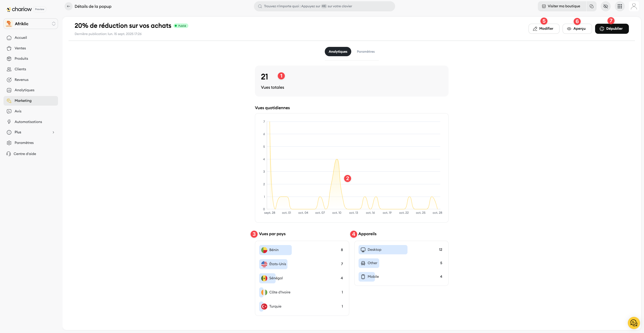Open the apps grid icon
The image size is (644, 333).
[620, 6]
